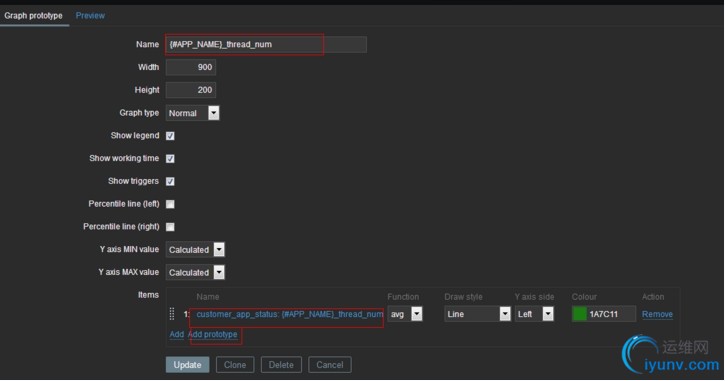Open the Y axis MAX value dropdown
Viewport: 725px width, 381px height.
(195, 272)
